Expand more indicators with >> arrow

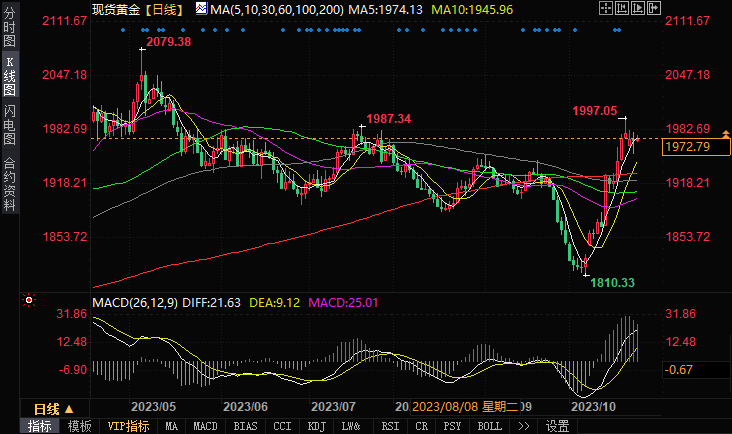click(524, 426)
